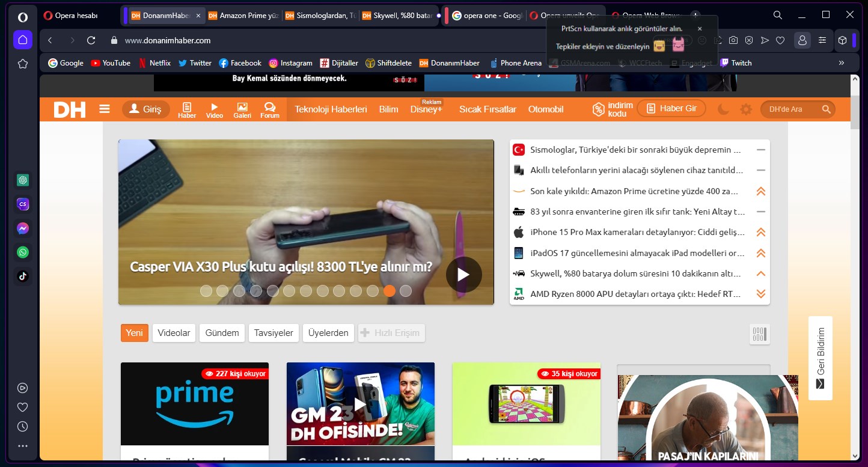
Task: Select the first carousel dot
Action: [206, 291]
